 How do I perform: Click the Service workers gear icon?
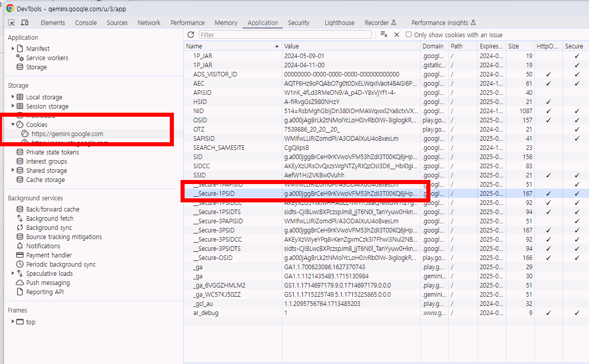(x=20, y=58)
